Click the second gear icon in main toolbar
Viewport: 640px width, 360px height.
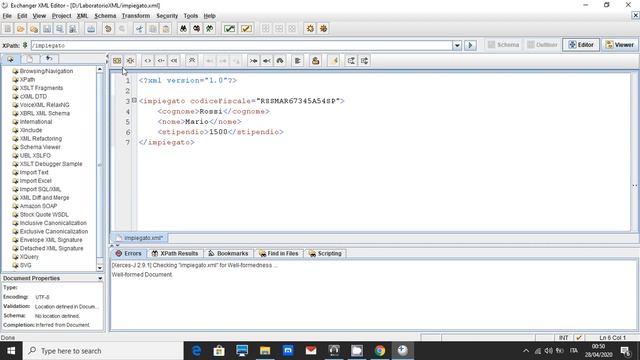(x=323, y=29)
